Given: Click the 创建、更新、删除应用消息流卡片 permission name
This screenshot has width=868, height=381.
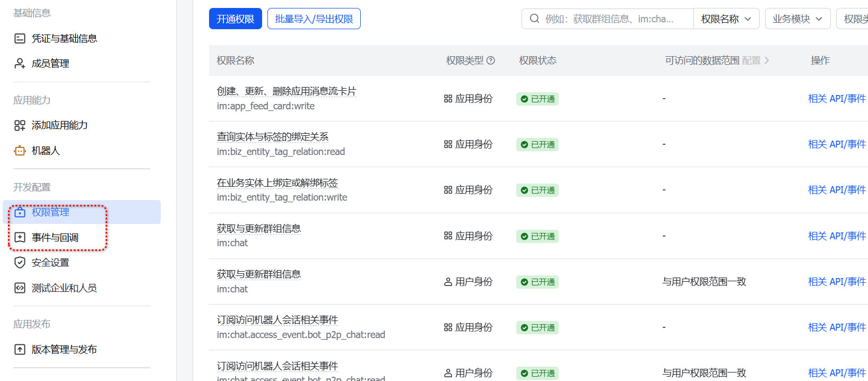Looking at the screenshot, I should pyautogui.click(x=286, y=91).
